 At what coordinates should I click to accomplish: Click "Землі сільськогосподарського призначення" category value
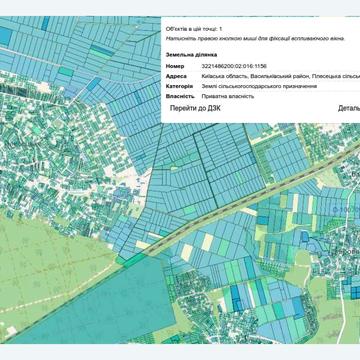259,86
